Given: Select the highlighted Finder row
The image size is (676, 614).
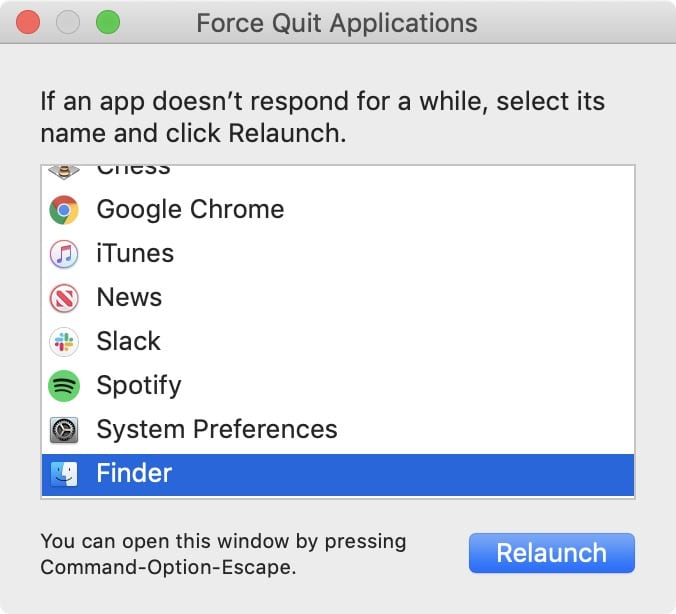Looking at the screenshot, I should tap(338, 474).
